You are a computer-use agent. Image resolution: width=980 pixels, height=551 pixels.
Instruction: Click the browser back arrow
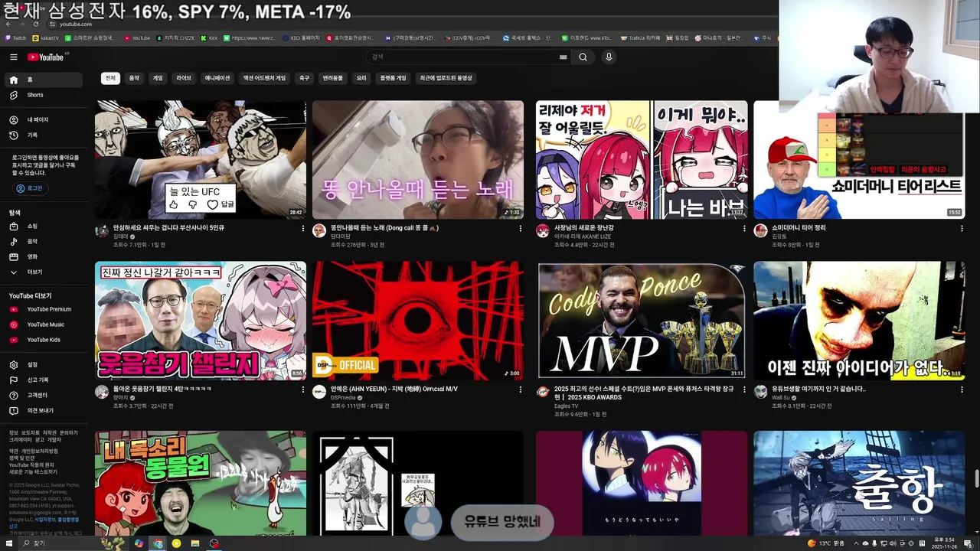8,24
